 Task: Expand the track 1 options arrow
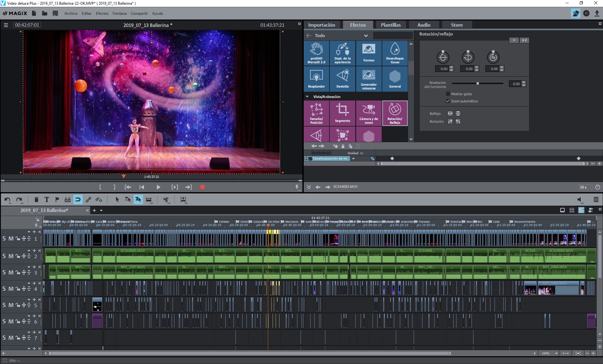click(x=29, y=232)
